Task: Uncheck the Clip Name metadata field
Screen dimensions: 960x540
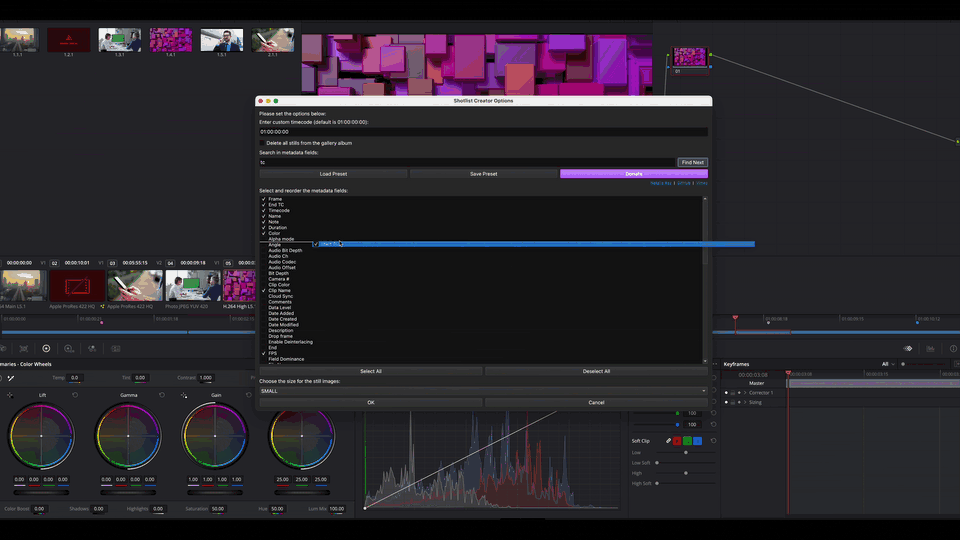Action: tap(264, 290)
